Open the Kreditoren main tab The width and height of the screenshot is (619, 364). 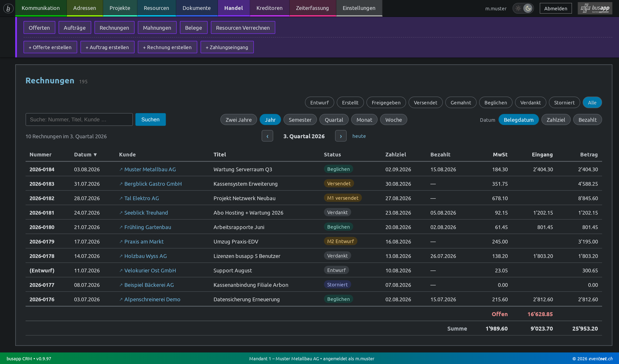pyautogui.click(x=269, y=8)
